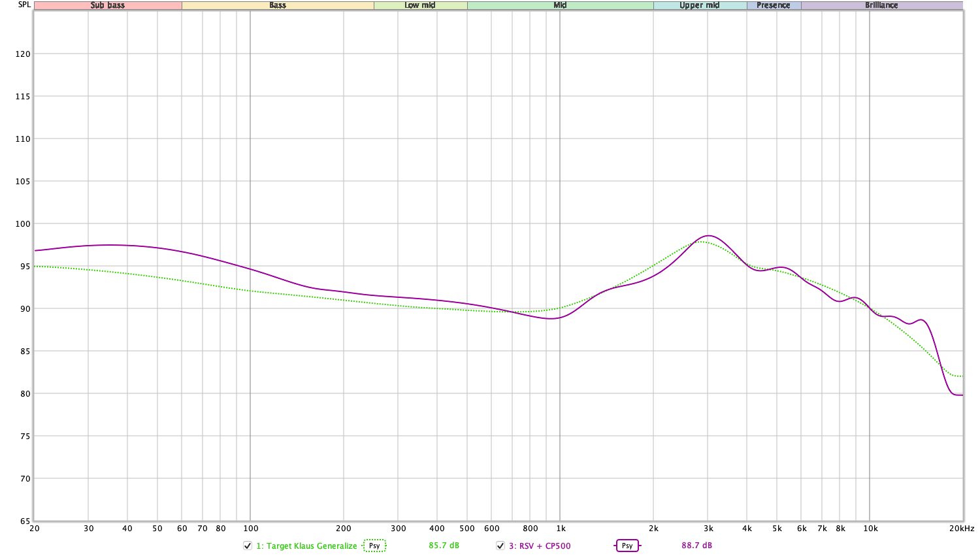
Task: Click the 105 value on the SPL axis
Action: 23,182
